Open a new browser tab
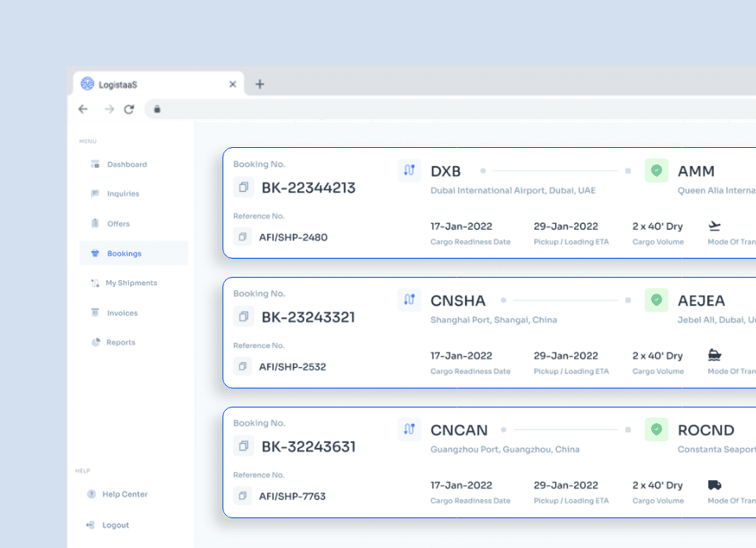The image size is (756, 548). [260, 84]
